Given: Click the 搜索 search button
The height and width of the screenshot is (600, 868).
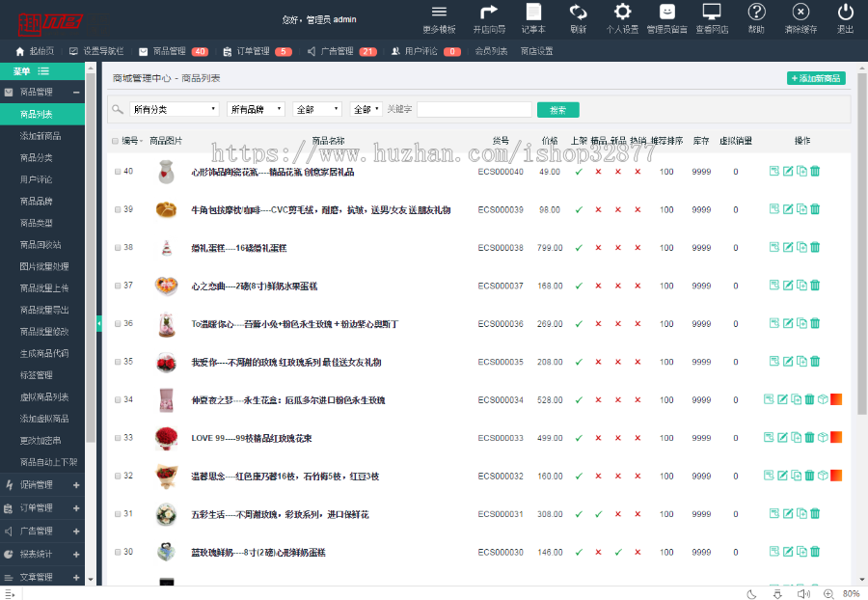Looking at the screenshot, I should pos(557,108).
